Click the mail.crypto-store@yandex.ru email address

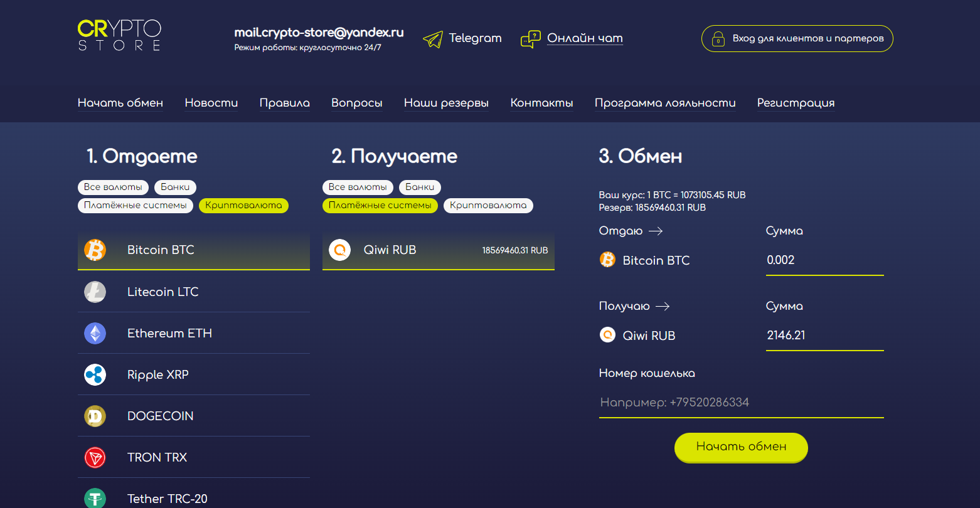coord(319,33)
